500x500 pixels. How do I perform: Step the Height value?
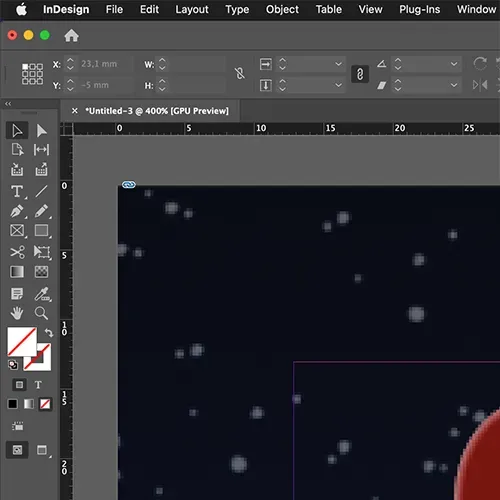point(162,85)
